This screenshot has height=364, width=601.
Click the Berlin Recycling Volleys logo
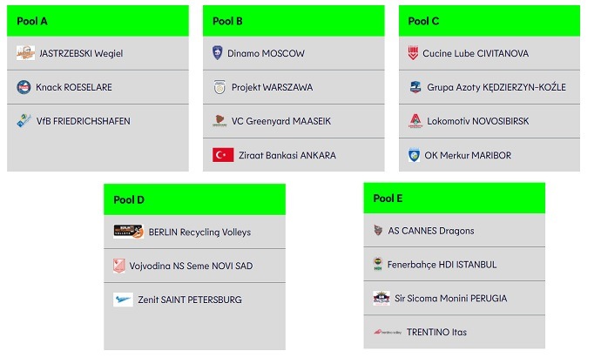(x=128, y=233)
